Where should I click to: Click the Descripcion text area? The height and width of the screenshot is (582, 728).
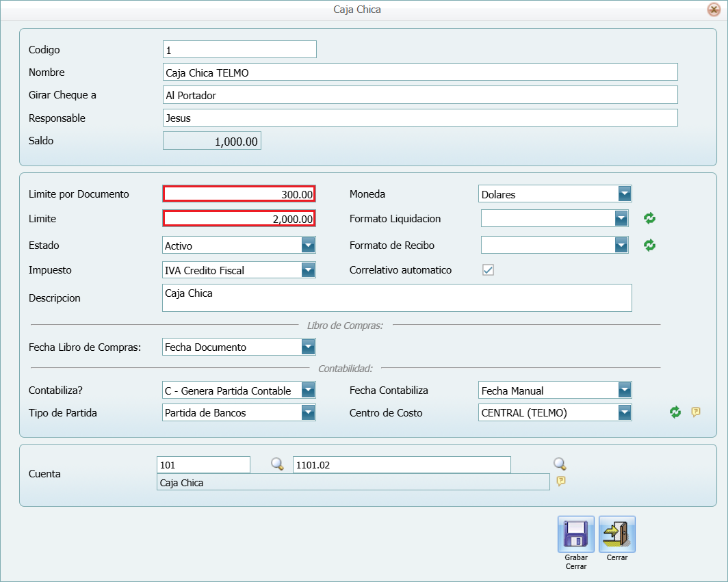[396, 298]
